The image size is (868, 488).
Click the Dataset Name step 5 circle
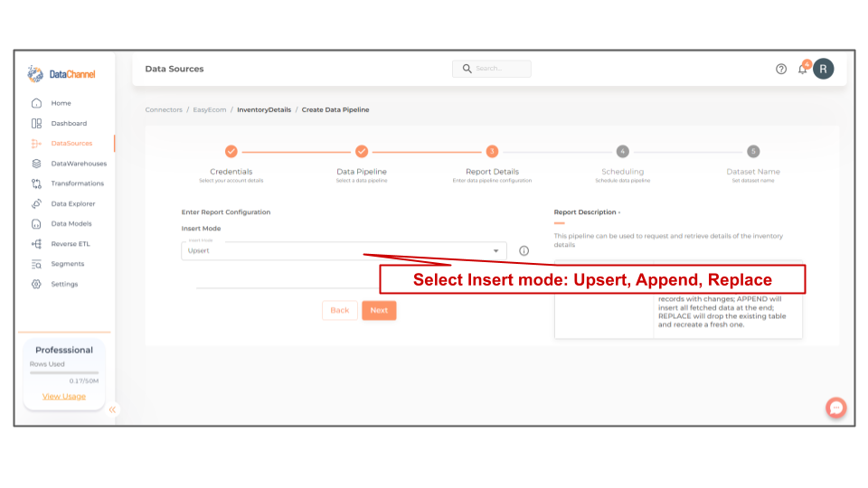pos(753,151)
